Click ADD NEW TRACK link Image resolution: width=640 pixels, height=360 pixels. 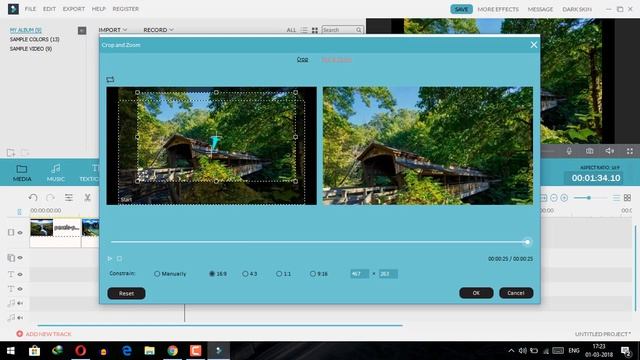(x=49, y=334)
